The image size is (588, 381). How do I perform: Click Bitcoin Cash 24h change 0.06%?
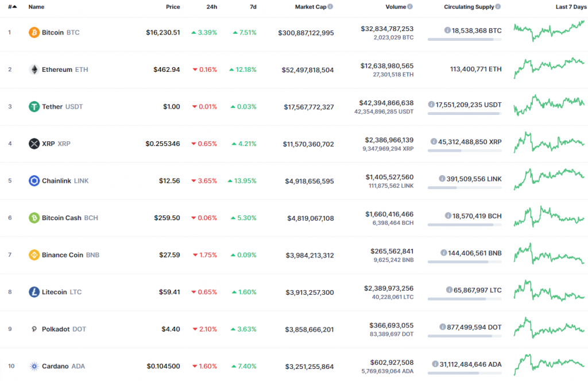(204, 218)
